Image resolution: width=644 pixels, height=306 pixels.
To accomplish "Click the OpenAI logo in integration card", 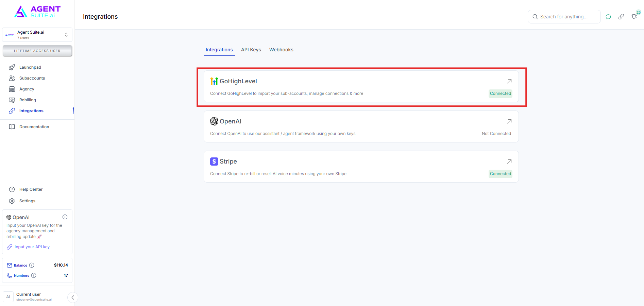I will tap(214, 121).
